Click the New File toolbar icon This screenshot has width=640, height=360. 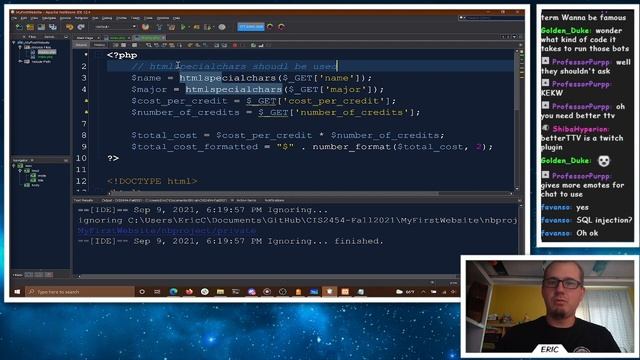click(x=19, y=27)
